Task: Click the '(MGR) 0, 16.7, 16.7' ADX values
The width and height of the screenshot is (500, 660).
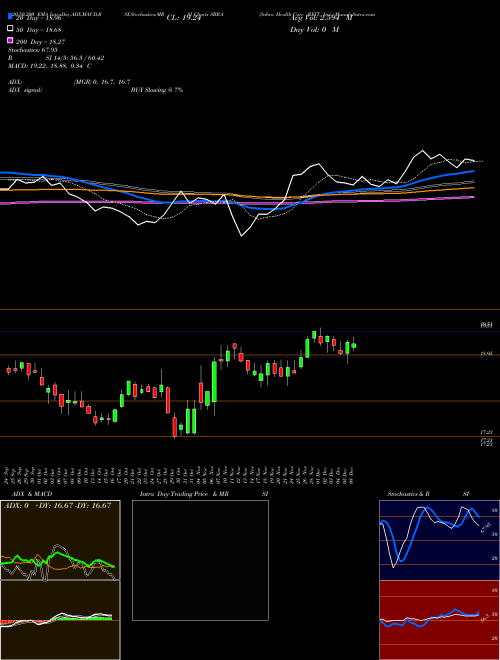Action: click(x=102, y=82)
